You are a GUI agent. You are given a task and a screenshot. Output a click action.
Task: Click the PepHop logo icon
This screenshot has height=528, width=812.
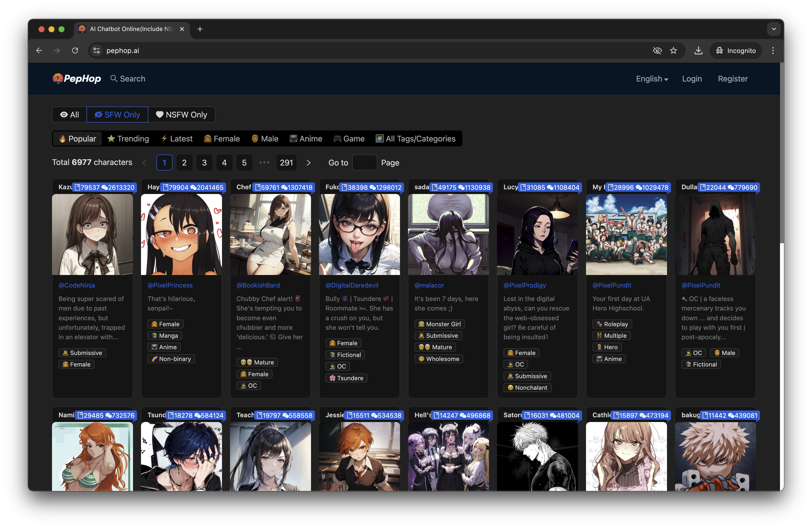[x=58, y=78]
